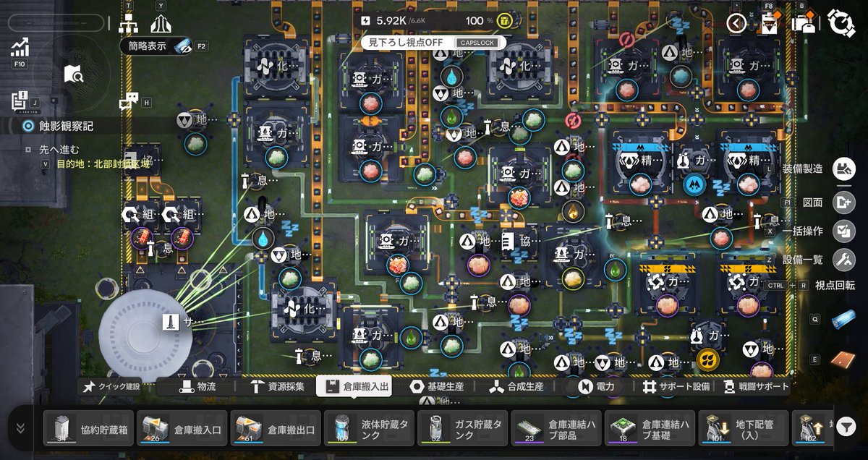Open 装備製造 equipment crafting
Viewport: 868px width, 460px height.
point(843,169)
